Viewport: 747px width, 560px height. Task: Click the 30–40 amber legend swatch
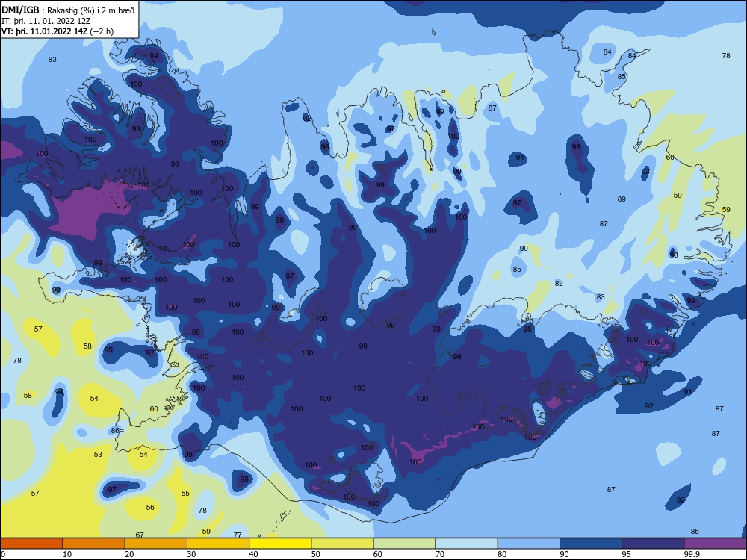(218, 544)
